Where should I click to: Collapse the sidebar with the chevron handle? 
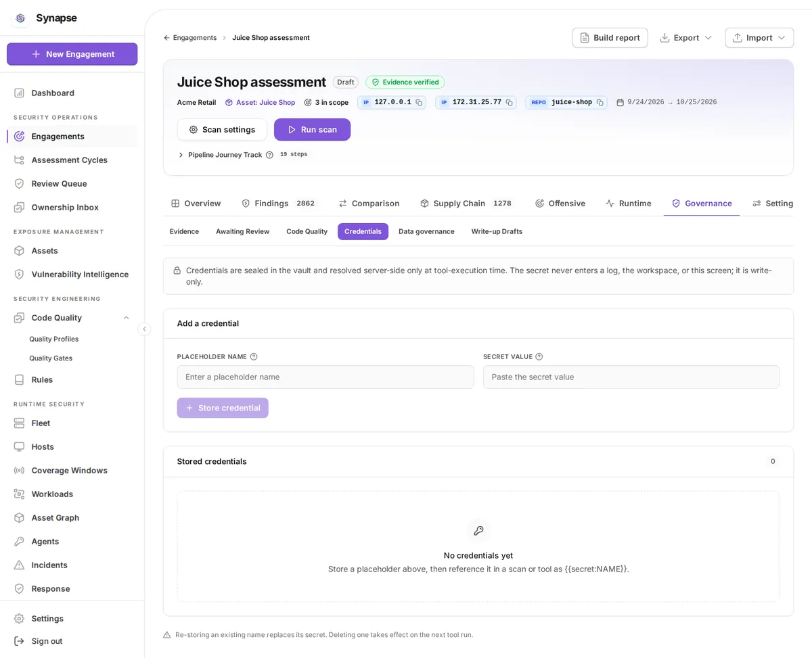pos(144,329)
